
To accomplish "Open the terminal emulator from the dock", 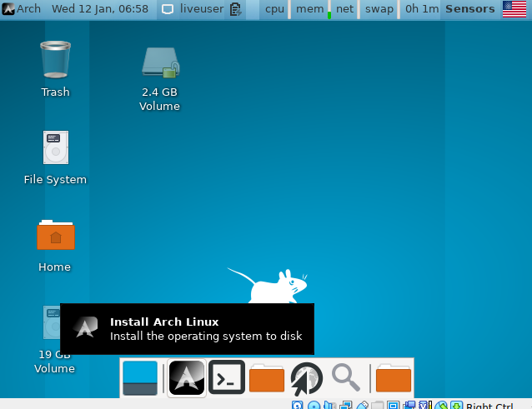I will click(x=227, y=378).
